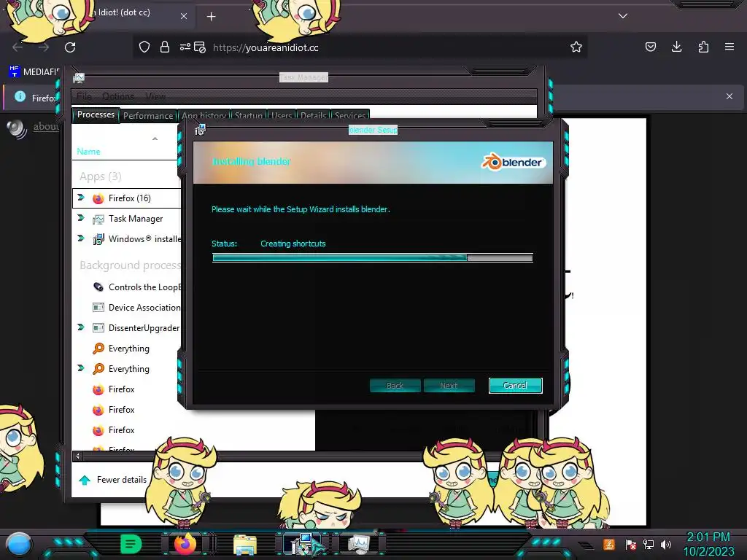Open the Pocket save icon

click(650, 47)
